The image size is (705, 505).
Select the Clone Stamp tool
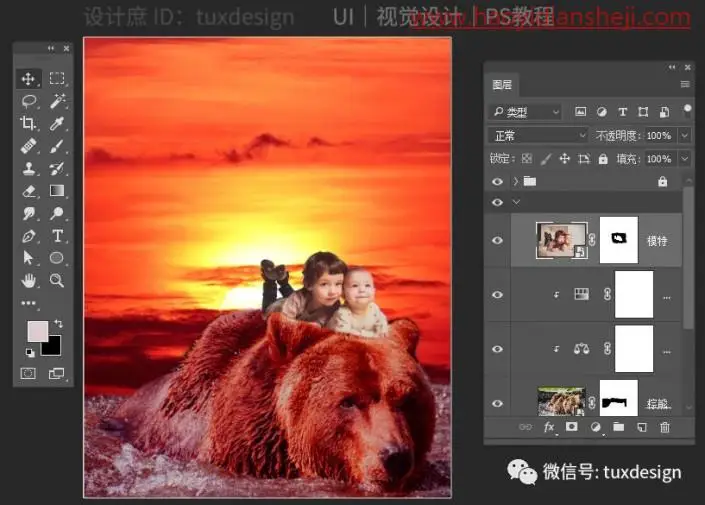29,168
